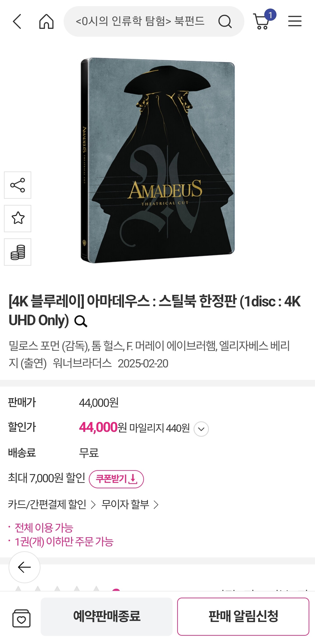Share this product via share icon

[x=17, y=185]
